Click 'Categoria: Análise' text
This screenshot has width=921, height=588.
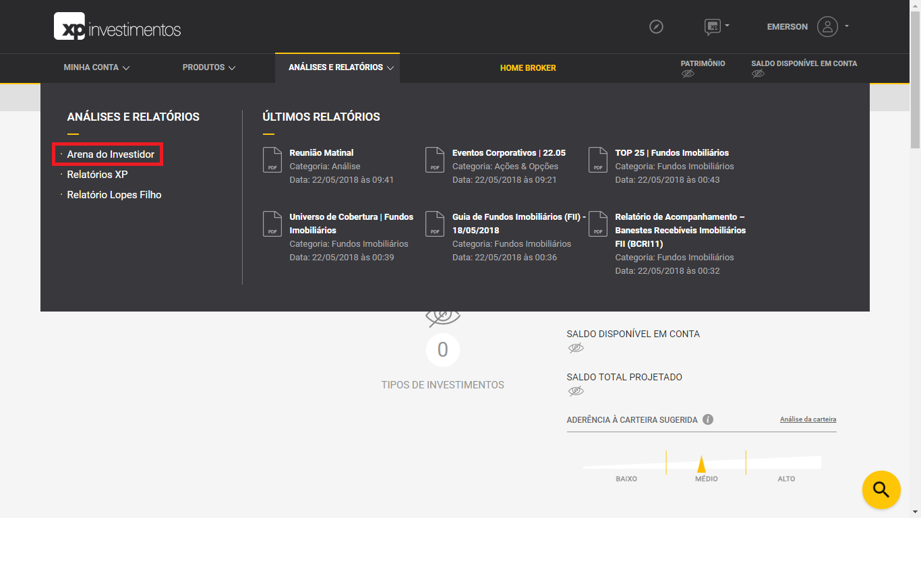pos(325,167)
